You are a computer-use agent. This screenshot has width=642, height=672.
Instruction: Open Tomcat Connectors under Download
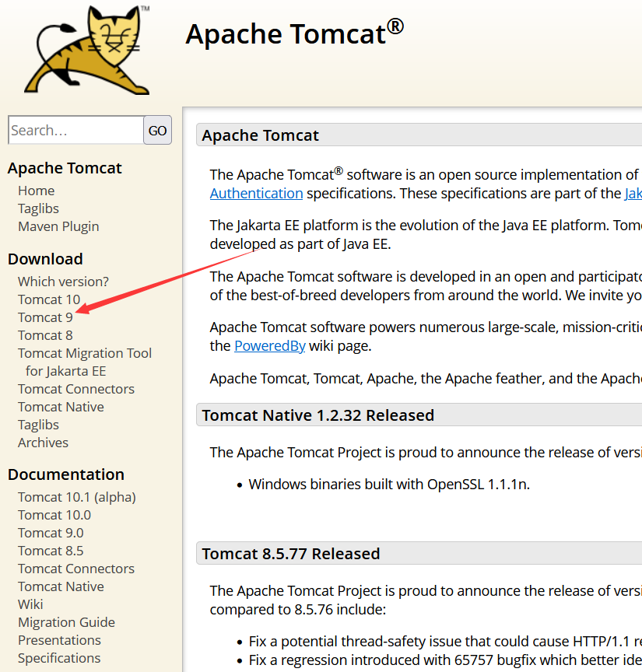(75, 388)
